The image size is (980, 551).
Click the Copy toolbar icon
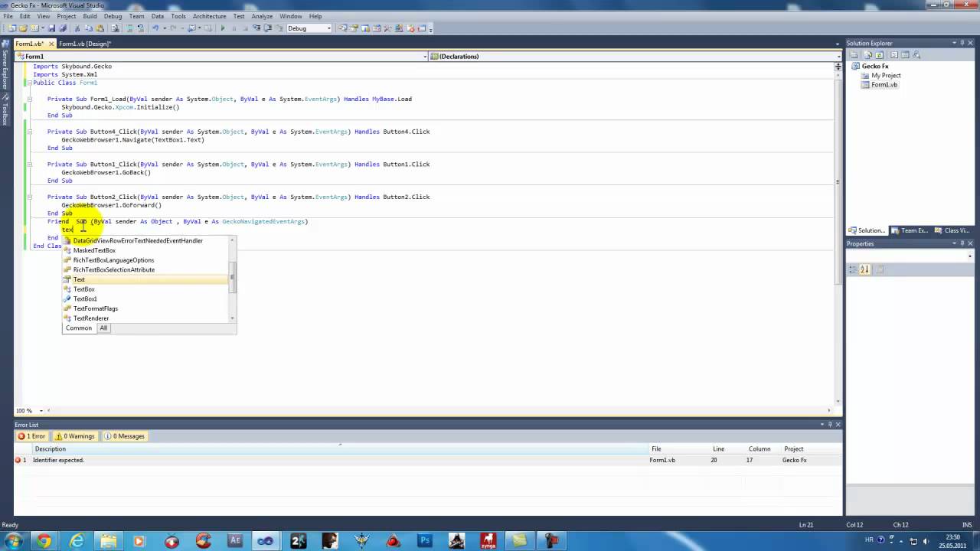point(89,28)
